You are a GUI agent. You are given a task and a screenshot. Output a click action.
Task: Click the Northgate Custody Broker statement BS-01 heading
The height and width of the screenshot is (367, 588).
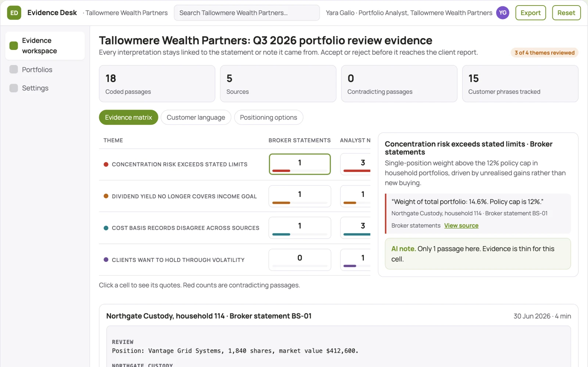pyautogui.click(x=209, y=316)
